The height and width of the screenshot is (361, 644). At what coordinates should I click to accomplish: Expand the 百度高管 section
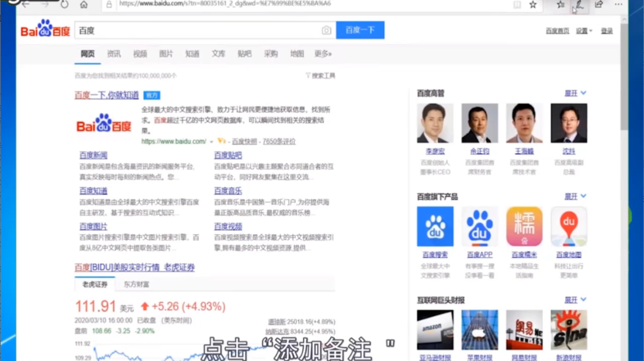tap(575, 93)
